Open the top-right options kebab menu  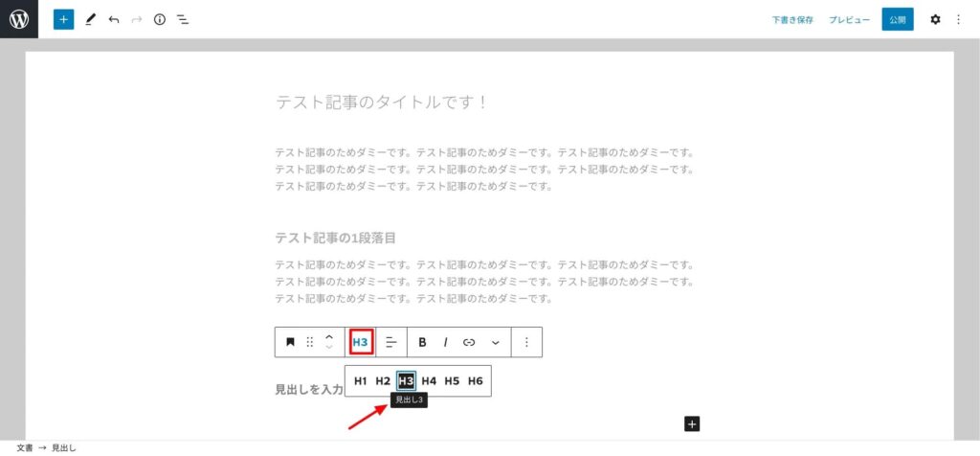(959, 19)
